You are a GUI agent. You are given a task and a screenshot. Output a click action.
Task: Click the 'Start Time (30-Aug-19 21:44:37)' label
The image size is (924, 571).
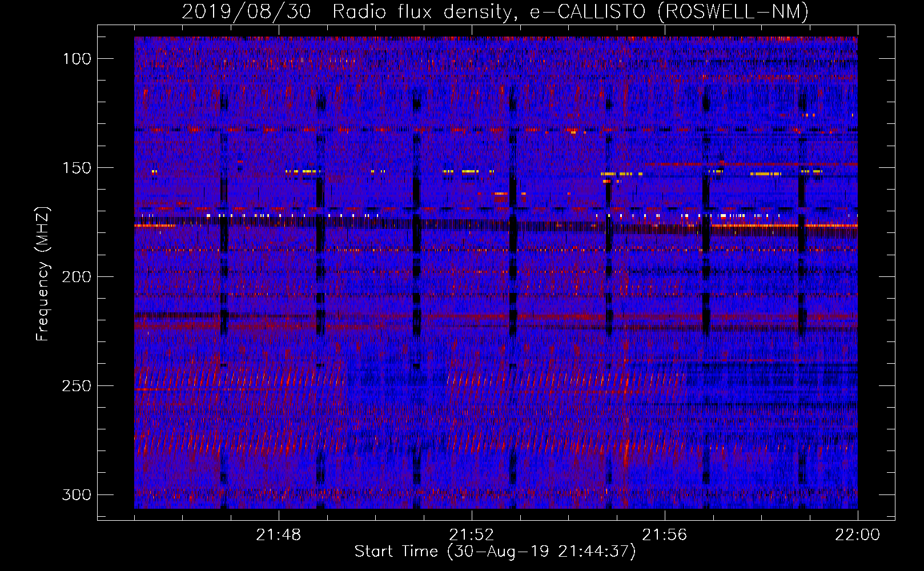pos(495,552)
